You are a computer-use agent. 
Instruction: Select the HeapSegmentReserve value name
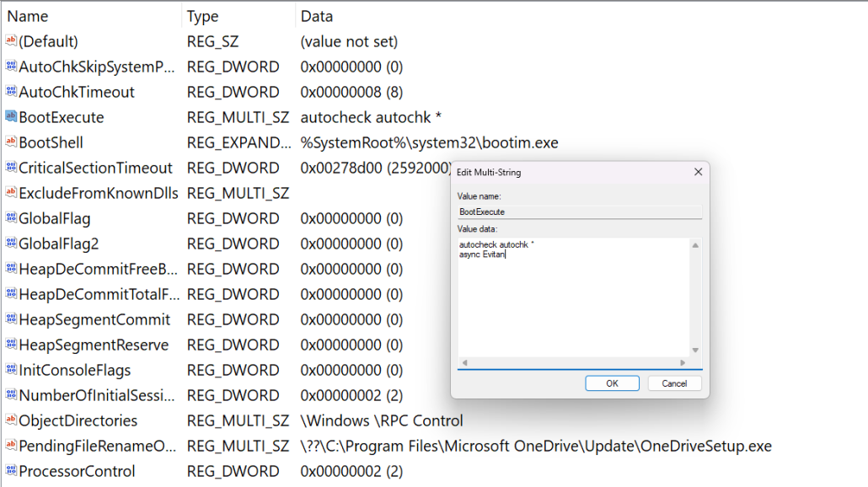pos(94,345)
